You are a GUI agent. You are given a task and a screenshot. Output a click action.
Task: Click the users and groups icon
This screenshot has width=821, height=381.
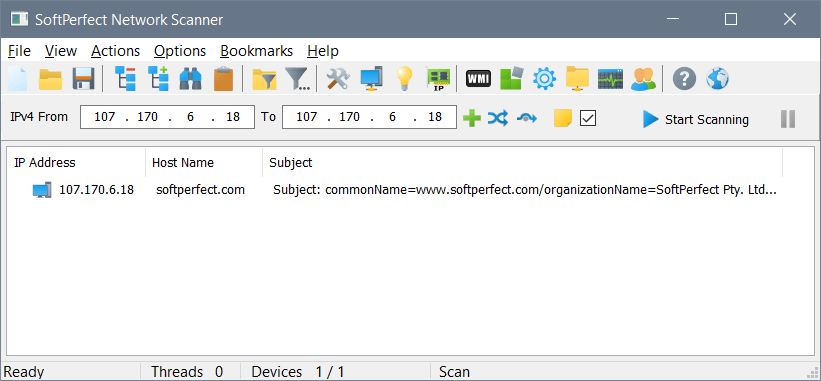pos(644,79)
